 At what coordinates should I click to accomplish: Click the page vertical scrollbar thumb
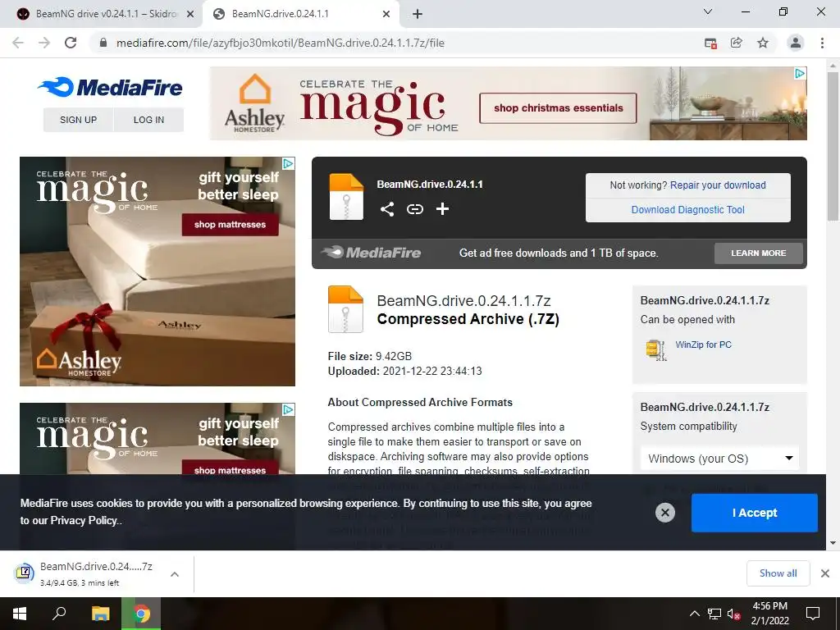833,146
